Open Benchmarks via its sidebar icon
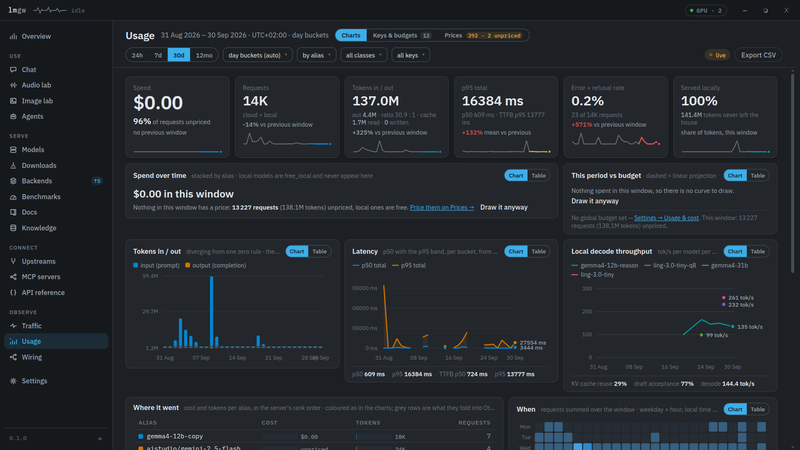 coord(13,196)
